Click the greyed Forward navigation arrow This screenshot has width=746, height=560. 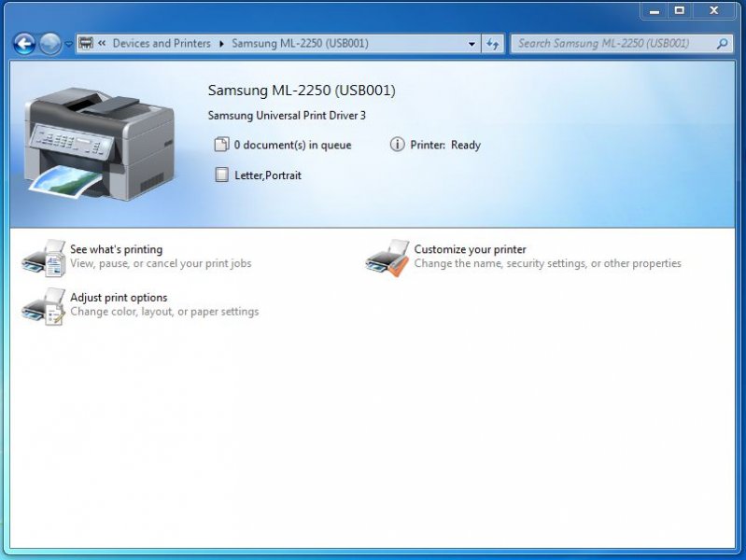[x=50, y=44]
